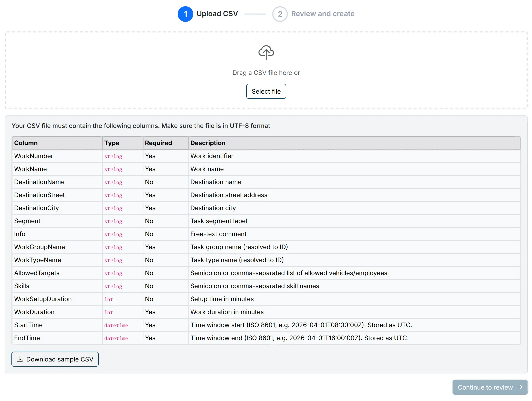This screenshot has width=532, height=401.
Task: Click the Info column cell
Action: tap(57, 234)
